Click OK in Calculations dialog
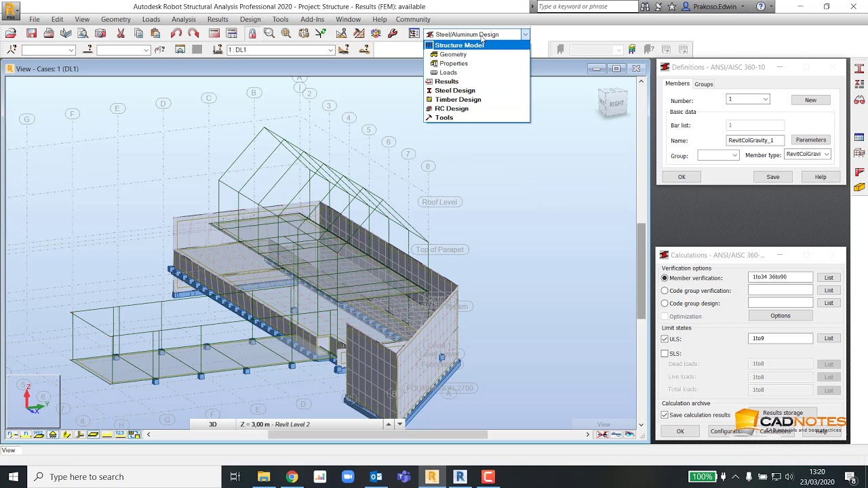 [x=680, y=431]
